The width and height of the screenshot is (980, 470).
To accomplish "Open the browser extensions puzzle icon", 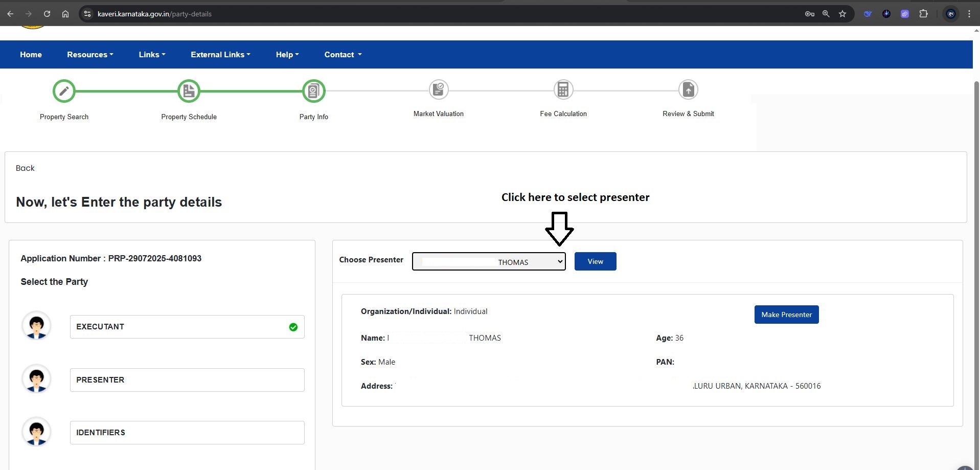I will (x=923, y=14).
